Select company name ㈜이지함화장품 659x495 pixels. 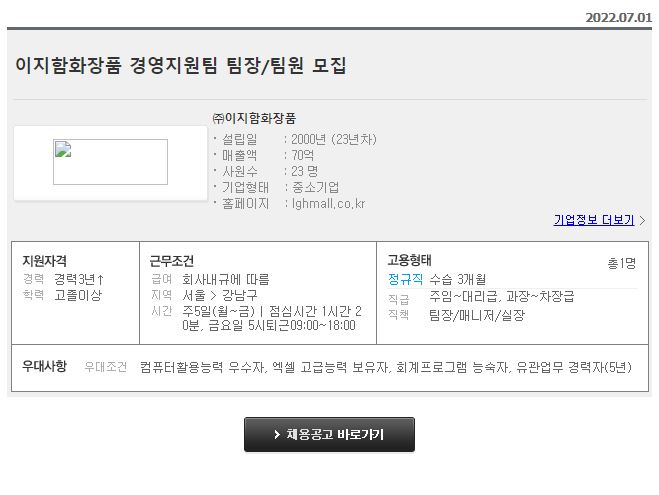click(x=254, y=118)
